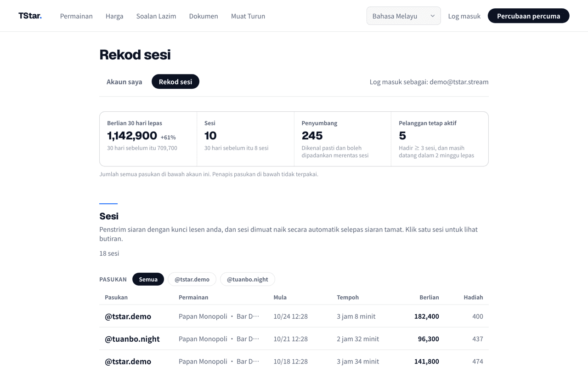
Task: Go to the Harga page
Action: pyautogui.click(x=114, y=16)
